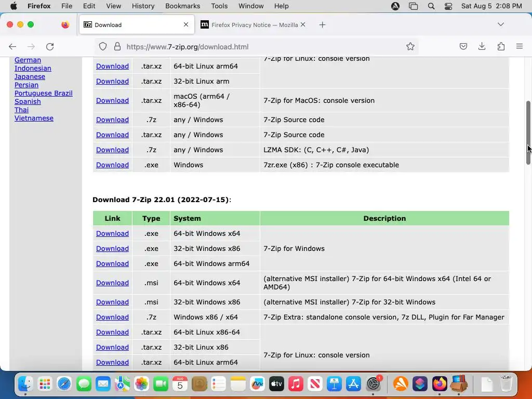Select the Download tab

[137, 25]
